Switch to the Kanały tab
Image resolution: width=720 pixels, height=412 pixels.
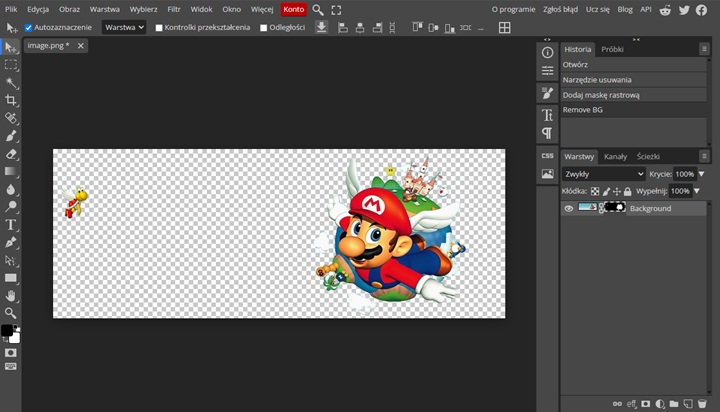click(x=615, y=156)
